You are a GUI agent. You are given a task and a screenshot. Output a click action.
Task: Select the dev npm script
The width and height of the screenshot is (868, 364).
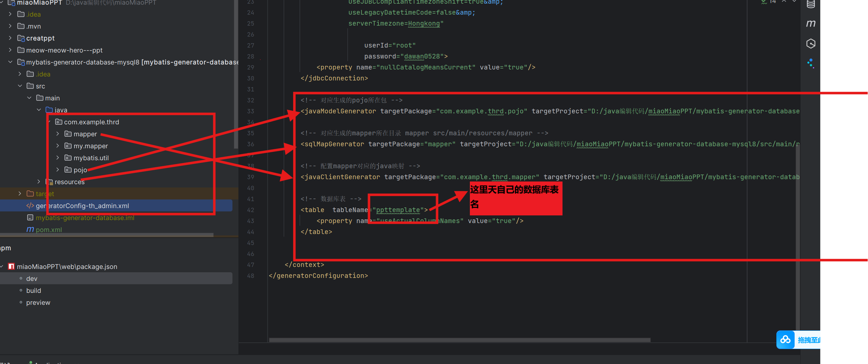(31, 278)
